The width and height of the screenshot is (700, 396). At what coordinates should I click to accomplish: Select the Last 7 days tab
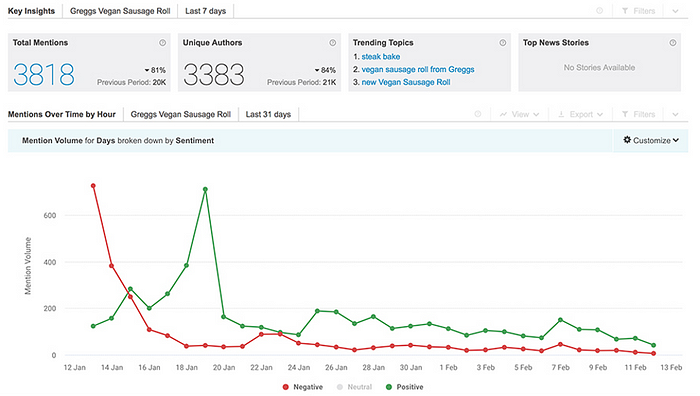coord(205,11)
